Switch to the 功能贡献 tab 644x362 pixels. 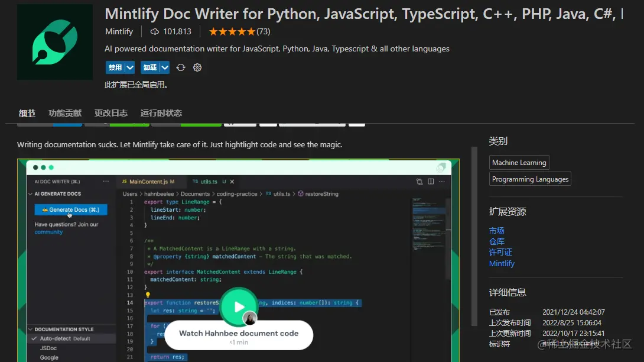click(x=65, y=113)
